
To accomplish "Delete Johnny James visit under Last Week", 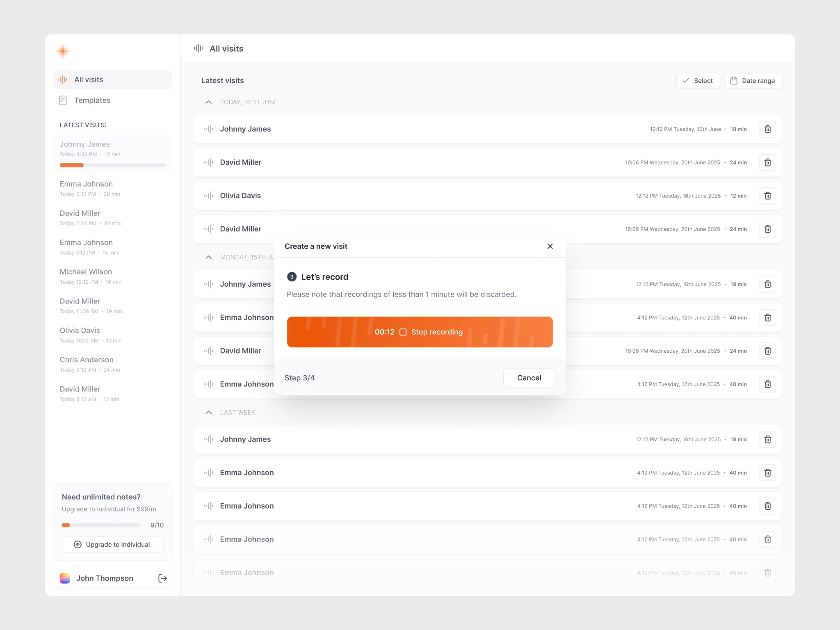I will pyautogui.click(x=767, y=439).
